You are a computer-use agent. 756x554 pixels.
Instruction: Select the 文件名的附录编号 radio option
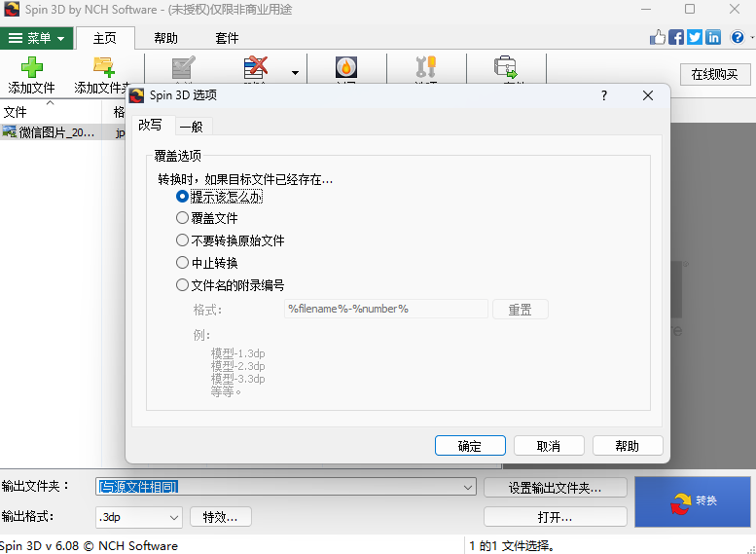click(x=231, y=285)
